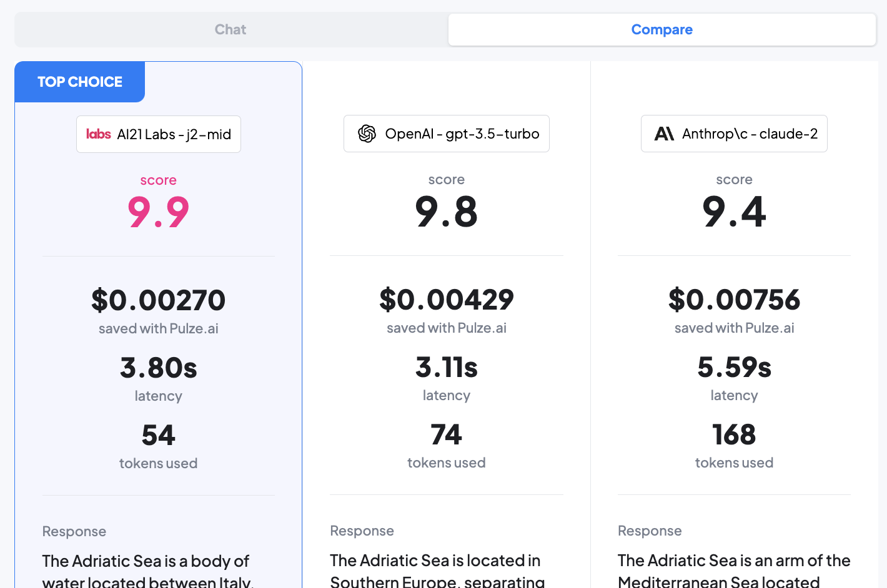Select the AI21 Labs j2-mid model chip
The width and height of the screenshot is (887, 588).
159,134
